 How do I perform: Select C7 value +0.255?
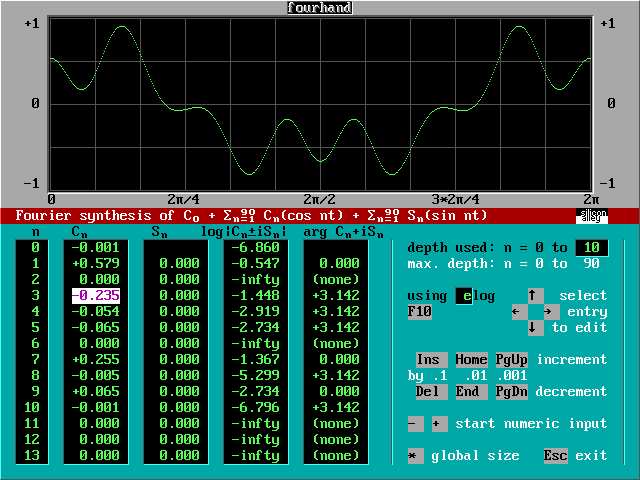click(96, 360)
